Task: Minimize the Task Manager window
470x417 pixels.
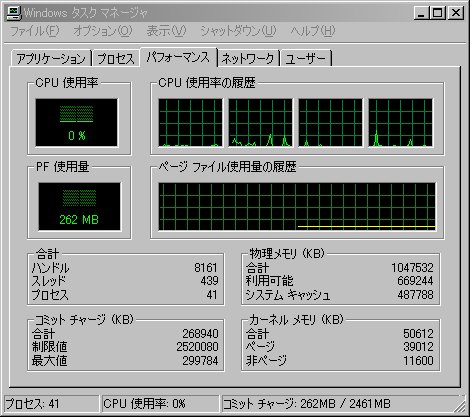Action: coord(421,13)
